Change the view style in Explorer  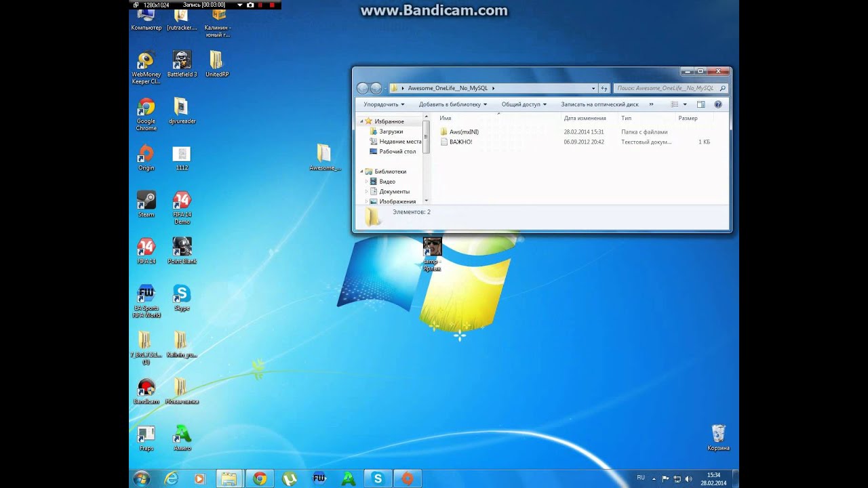[674, 104]
